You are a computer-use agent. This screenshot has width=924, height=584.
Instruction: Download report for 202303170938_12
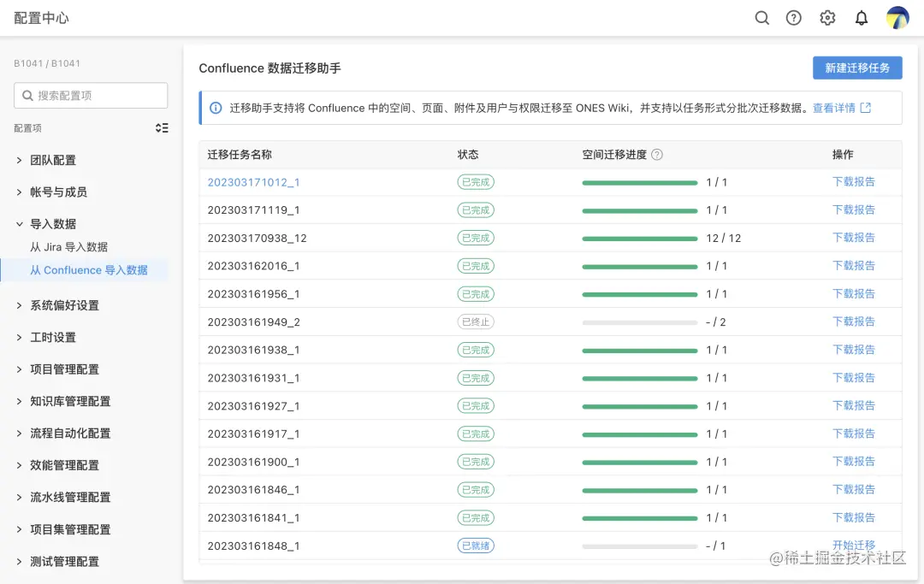click(853, 238)
